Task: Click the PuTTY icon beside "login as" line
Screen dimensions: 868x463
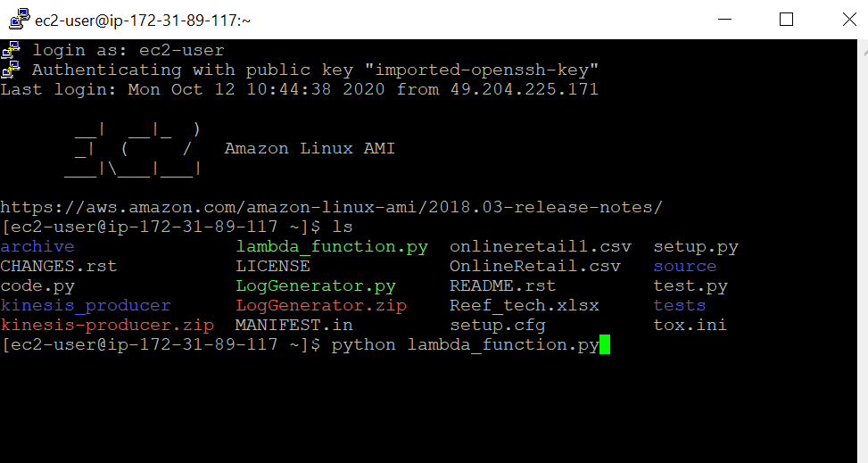Action: (11, 50)
